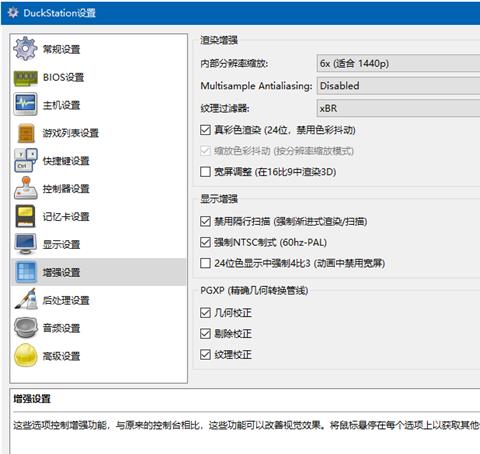Enable 24位色显示中强制4比3 checkbox
The width and height of the screenshot is (480, 454).
pos(205,263)
